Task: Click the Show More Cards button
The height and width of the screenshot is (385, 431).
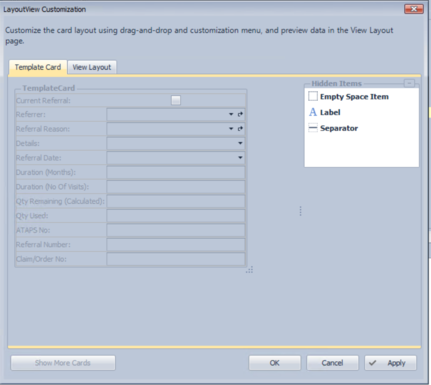Action: (63, 363)
